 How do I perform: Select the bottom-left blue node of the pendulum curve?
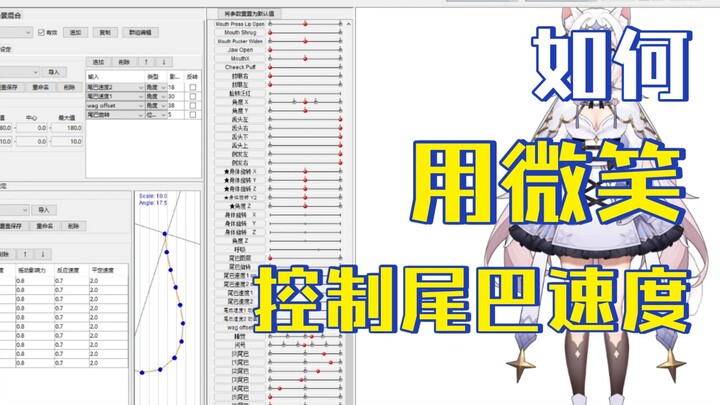[141, 372]
